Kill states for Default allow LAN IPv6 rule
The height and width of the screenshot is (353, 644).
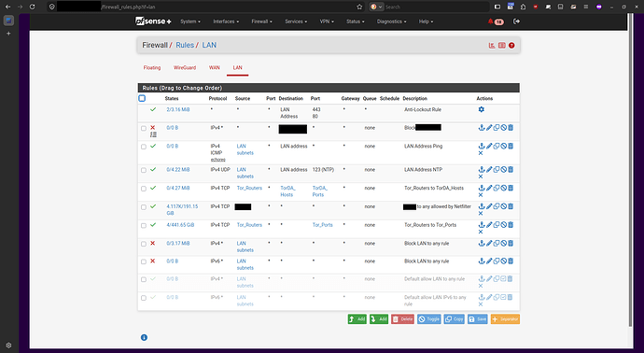[481, 304]
